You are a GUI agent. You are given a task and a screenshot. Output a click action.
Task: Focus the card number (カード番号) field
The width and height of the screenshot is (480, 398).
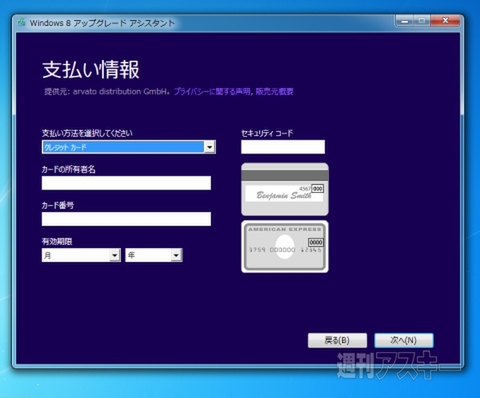coord(126,219)
